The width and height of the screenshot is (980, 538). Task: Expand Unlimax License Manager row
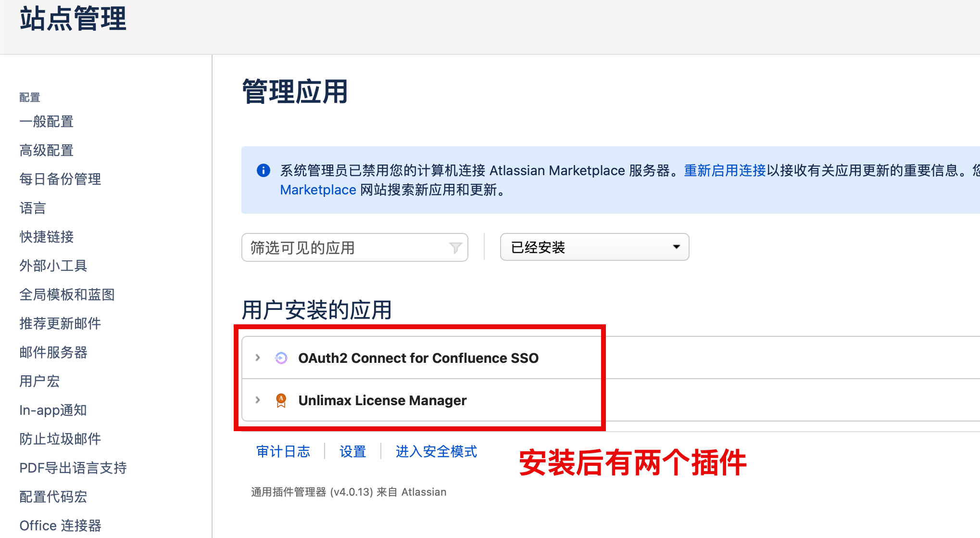[258, 400]
